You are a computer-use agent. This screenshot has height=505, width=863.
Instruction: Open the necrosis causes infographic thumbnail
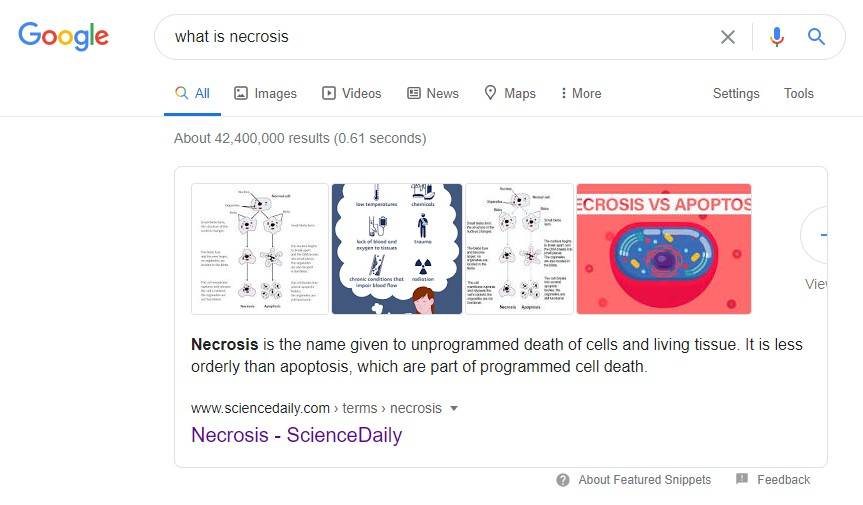click(397, 249)
